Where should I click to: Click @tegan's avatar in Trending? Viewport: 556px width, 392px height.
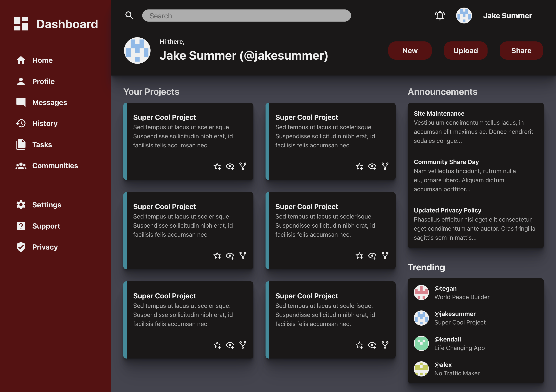click(421, 293)
